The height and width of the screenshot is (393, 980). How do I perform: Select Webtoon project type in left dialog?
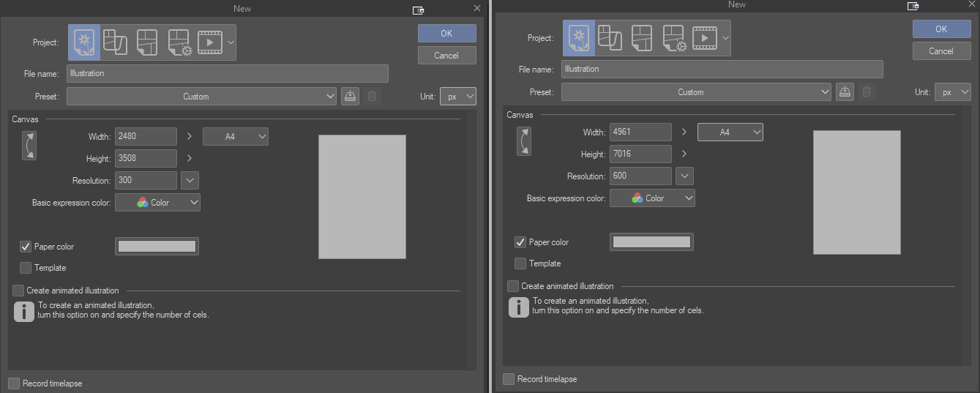[115, 42]
